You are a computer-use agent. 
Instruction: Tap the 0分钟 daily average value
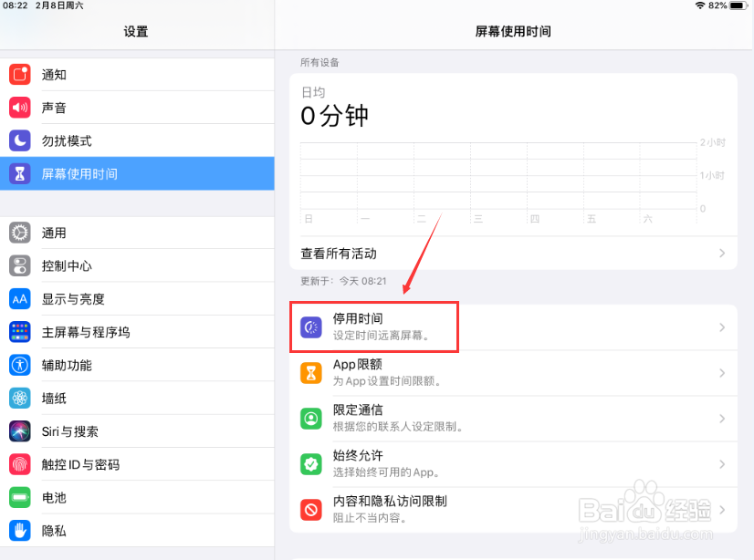pyautogui.click(x=335, y=116)
